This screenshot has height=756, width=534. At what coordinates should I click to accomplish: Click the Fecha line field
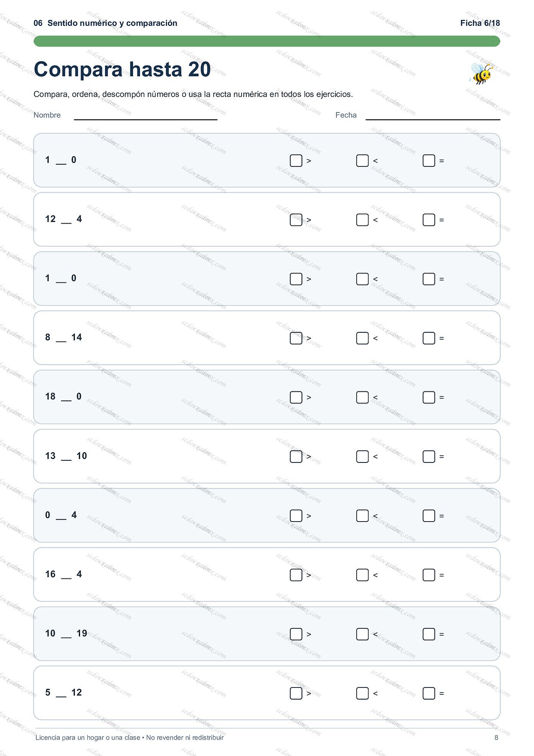[x=433, y=116]
